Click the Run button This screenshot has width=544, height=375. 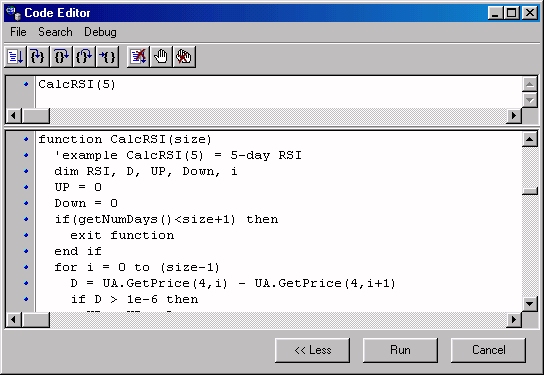click(400, 350)
